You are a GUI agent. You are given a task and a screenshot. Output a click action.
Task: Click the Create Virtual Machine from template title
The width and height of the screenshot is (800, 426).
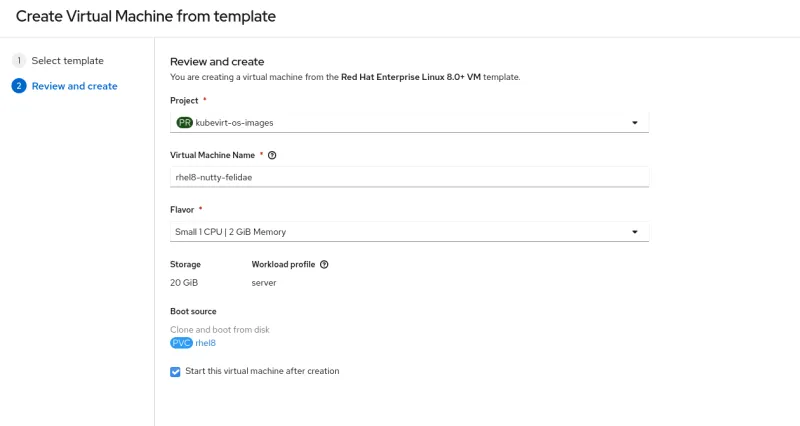click(x=146, y=17)
